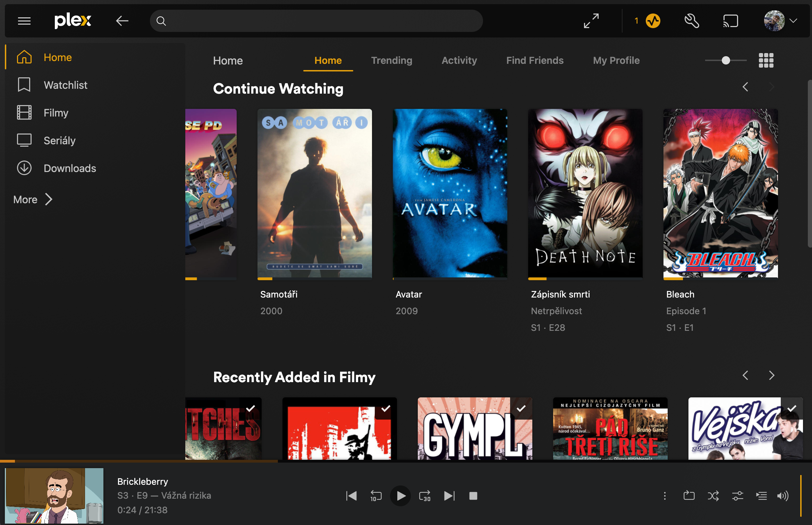
Task: Open the Find Friends tab
Action: (535, 60)
